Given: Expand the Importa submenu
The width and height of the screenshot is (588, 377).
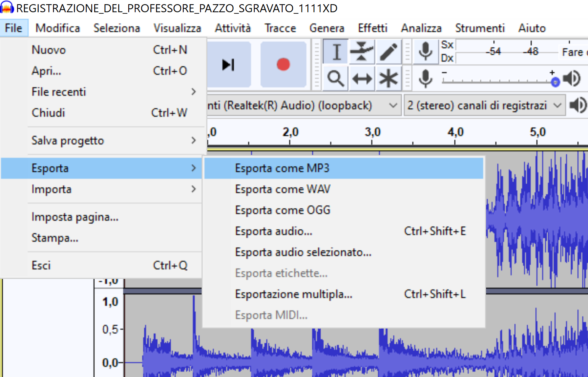Looking at the screenshot, I should pyautogui.click(x=102, y=189).
